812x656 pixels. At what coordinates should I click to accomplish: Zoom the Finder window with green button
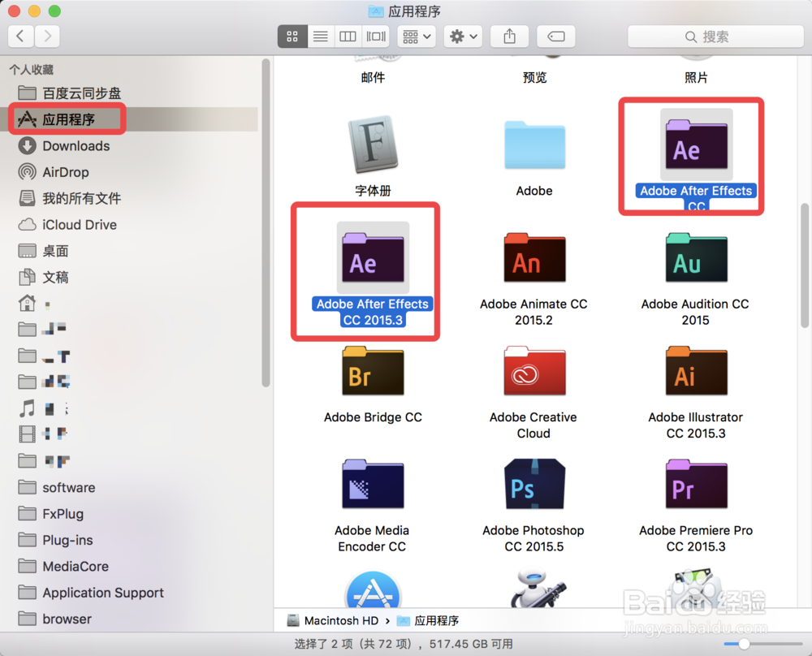tap(54, 11)
